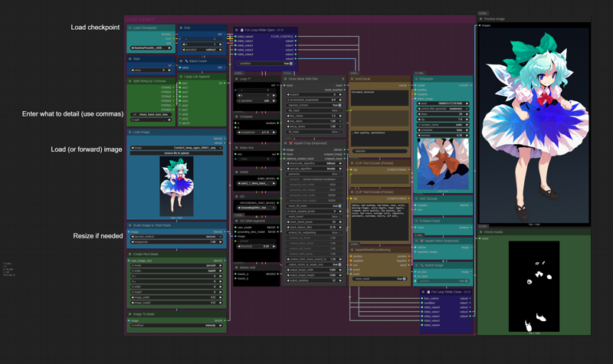Open checkpoint name dropdown in Load Checkpoint
The height and width of the screenshot is (364, 613).
pyautogui.click(x=151, y=48)
